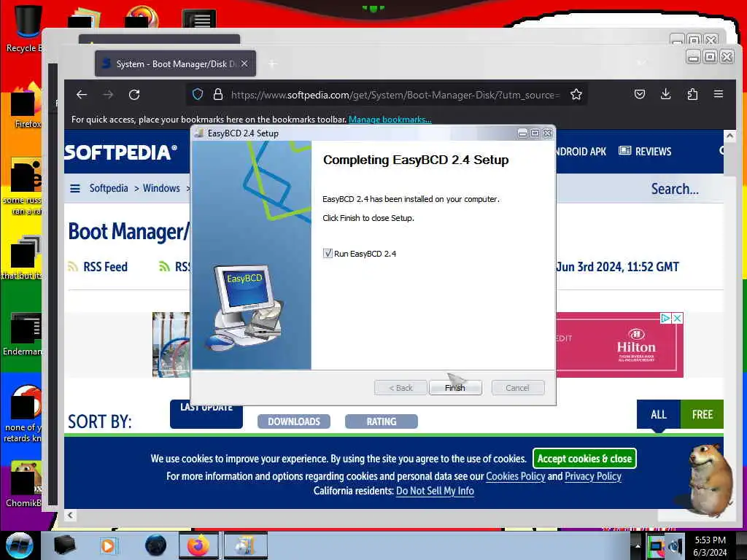Image resolution: width=747 pixels, height=560 pixels.
Task: Click the page scrollbar up arrow
Action: tap(729, 136)
